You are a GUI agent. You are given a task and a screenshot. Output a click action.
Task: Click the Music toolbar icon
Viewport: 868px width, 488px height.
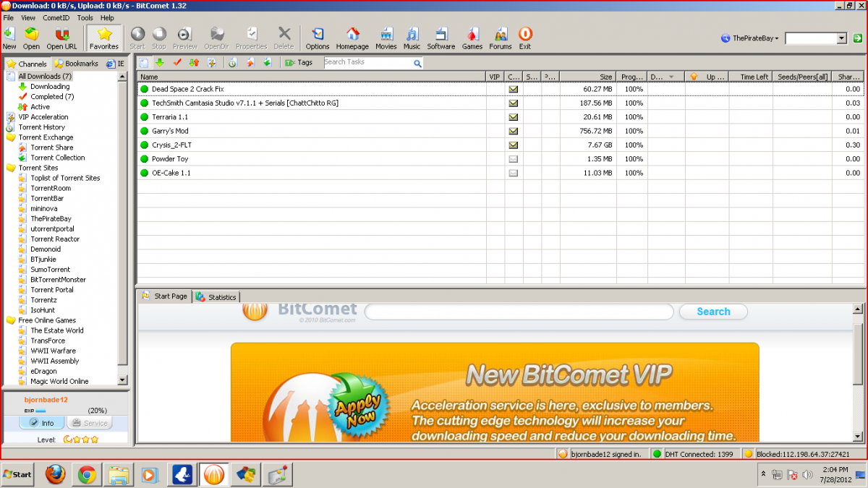412,38
